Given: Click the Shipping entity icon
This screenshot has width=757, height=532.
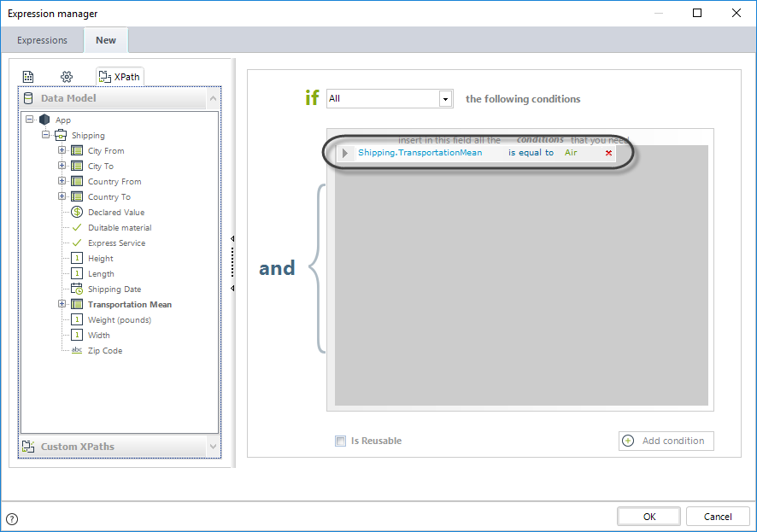Looking at the screenshot, I should [61, 135].
